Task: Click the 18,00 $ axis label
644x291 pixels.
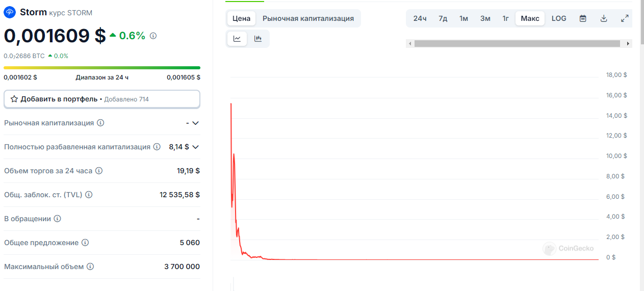Action: coord(616,75)
